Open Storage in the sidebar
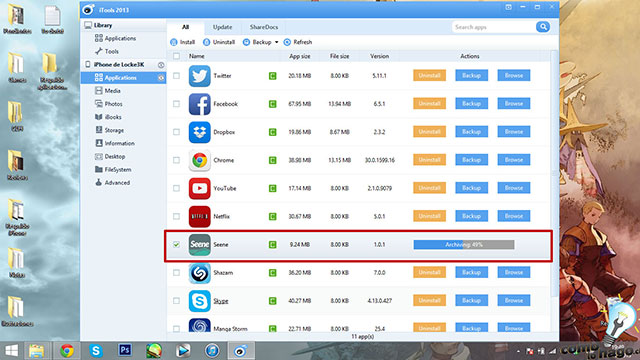 click(109, 130)
